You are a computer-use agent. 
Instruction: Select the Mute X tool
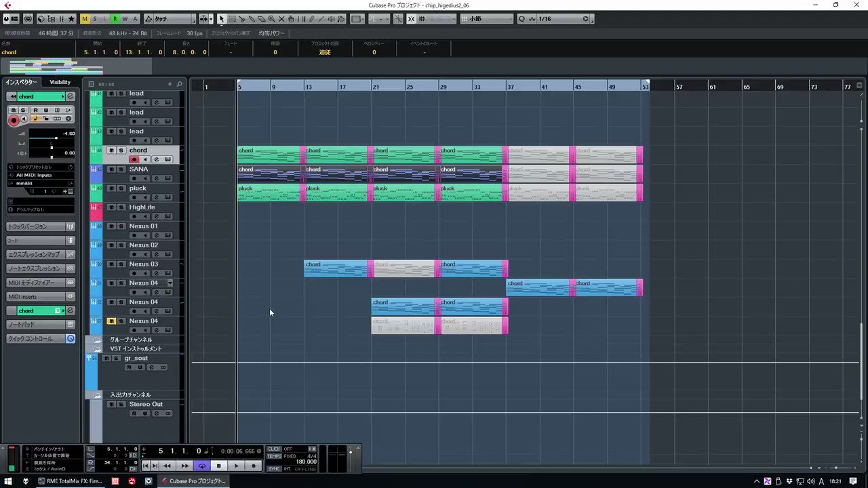tap(281, 19)
